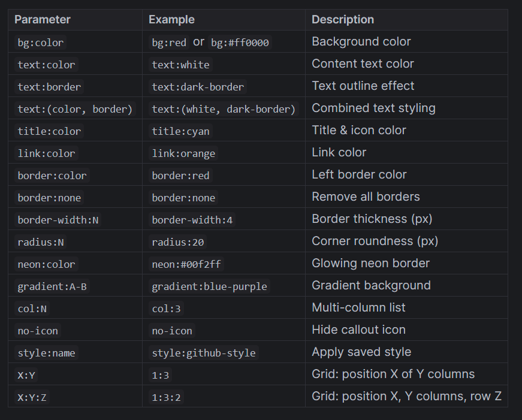Click the link:orange example code

(183, 153)
